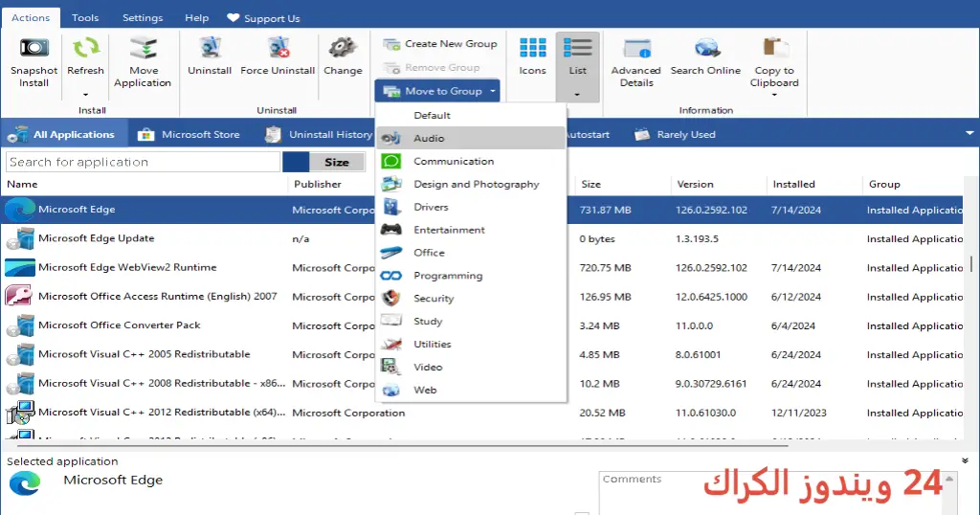
Task: Switch to Icons view
Action: pyautogui.click(x=532, y=56)
